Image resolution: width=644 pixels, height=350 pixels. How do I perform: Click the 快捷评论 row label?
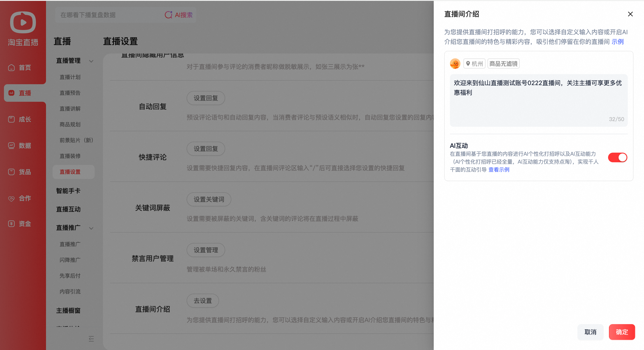pos(152,157)
